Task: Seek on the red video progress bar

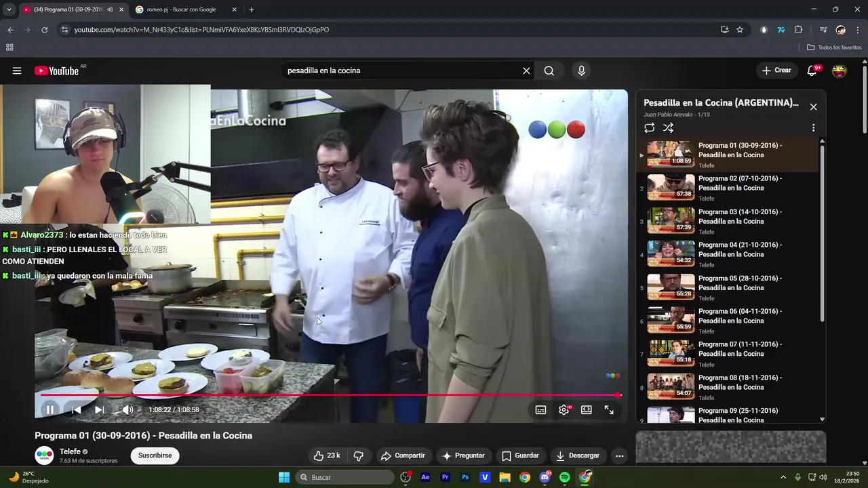Action: click(330, 394)
